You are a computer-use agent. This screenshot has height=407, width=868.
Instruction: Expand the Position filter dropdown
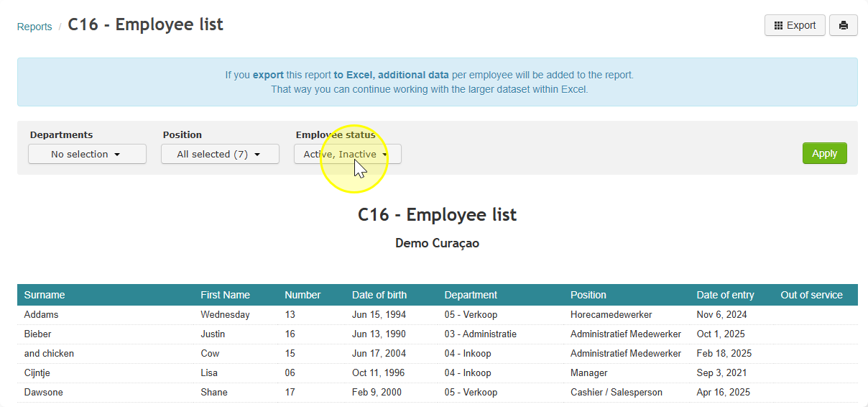click(220, 154)
